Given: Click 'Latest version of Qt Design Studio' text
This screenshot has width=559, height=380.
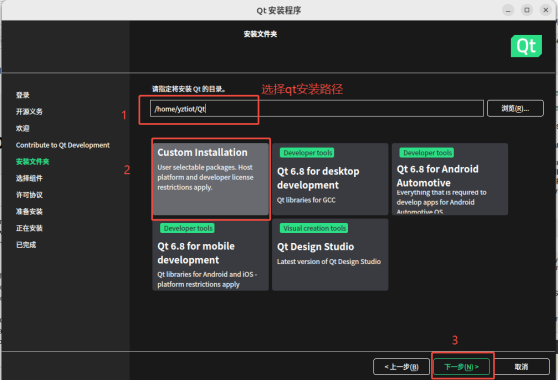Looking at the screenshot, I should click(x=329, y=262).
